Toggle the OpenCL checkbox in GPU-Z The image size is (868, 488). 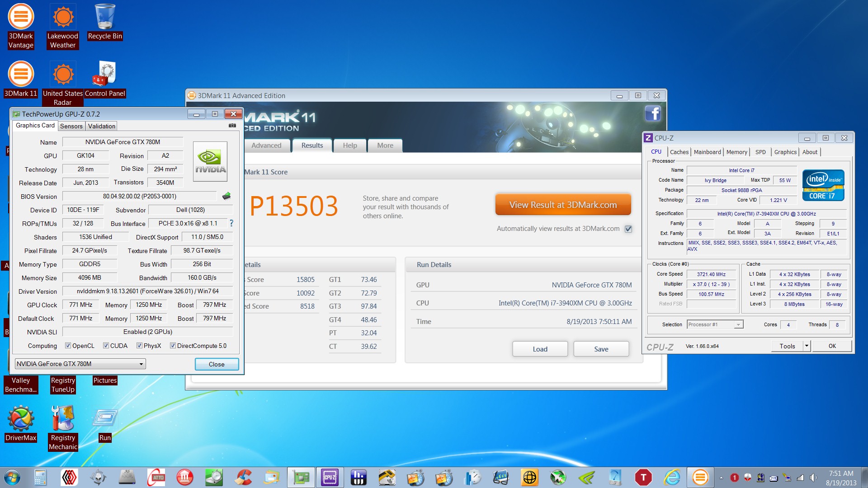point(68,346)
